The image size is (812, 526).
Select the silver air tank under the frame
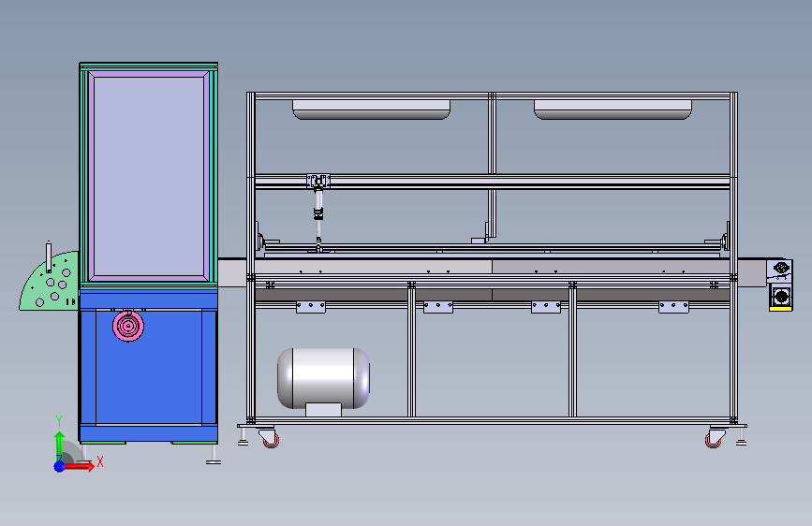pyautogui.click(x=323, y=381)
